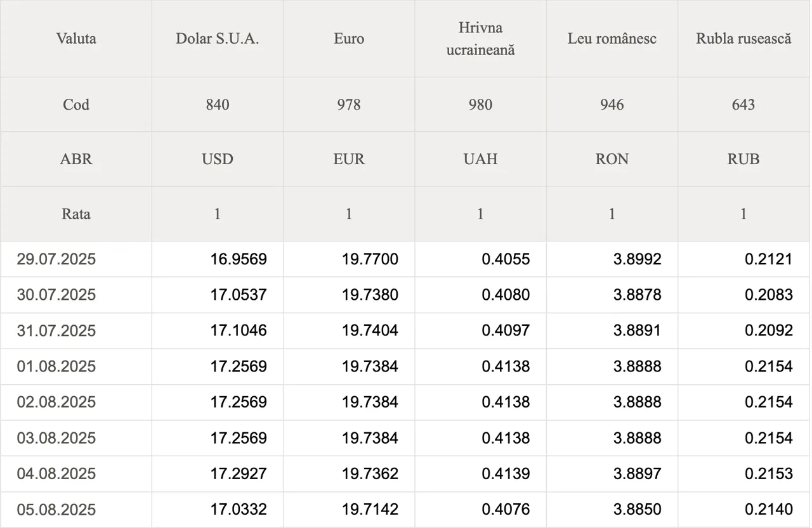The height and width of the screenshot is (528, 812).
Task: Click the USD abbreviation cell
Action: 218,159
